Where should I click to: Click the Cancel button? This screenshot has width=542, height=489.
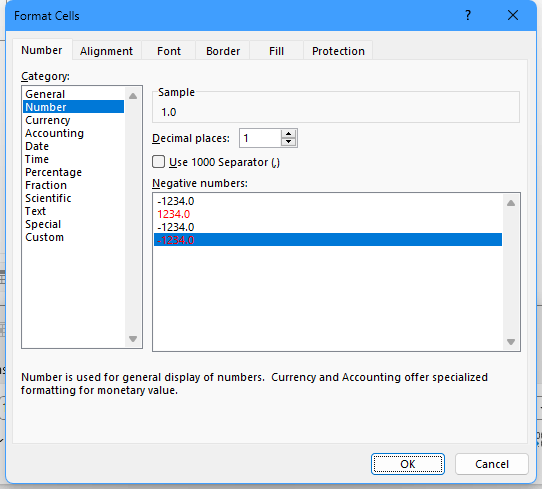tap(492, 464)
